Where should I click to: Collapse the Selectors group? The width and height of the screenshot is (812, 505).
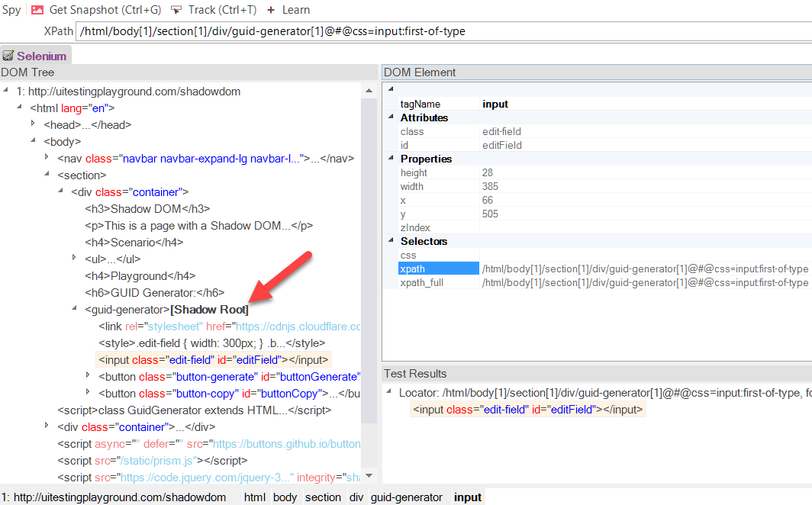(x=389, y=241)
